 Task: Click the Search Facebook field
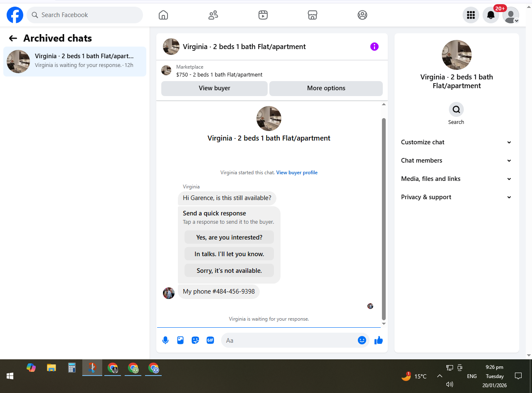85,15
